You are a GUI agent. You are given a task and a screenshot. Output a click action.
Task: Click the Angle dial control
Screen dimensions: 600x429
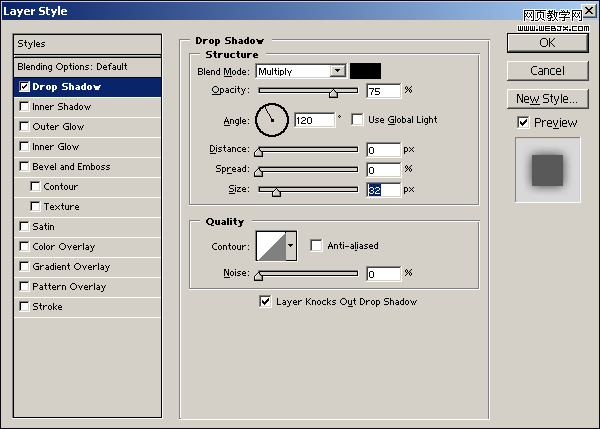tap(272, 120)
